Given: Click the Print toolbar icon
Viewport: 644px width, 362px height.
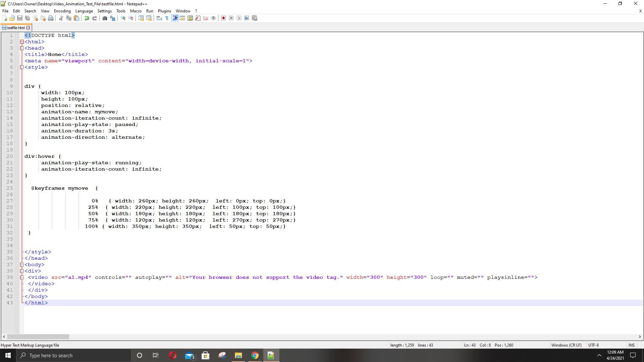Looking at the screenshot, I should tap(51, 18).
